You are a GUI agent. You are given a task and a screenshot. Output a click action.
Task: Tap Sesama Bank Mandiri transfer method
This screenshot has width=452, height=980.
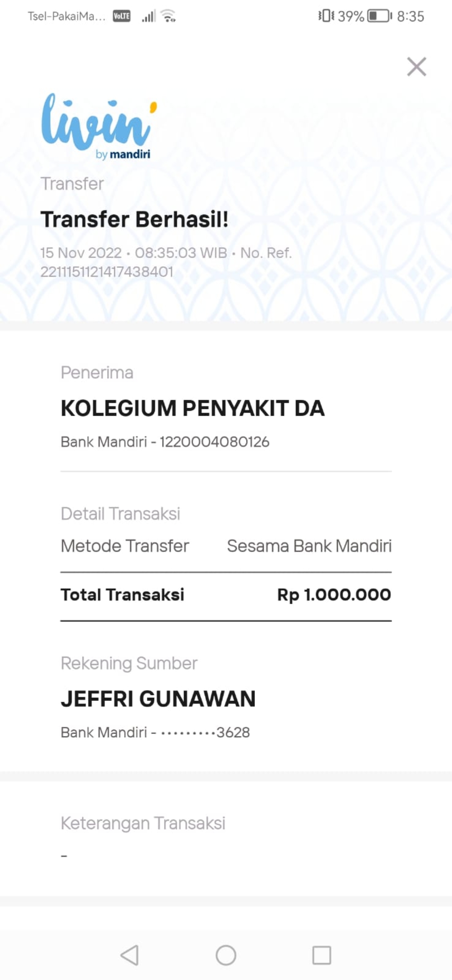click(x=309, y=546)
